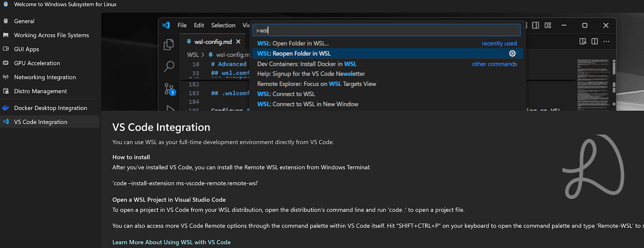Click the VS Code logo in VS Code window
The width and height of the screenshot is (644, 248).
[x=166, y=25]
